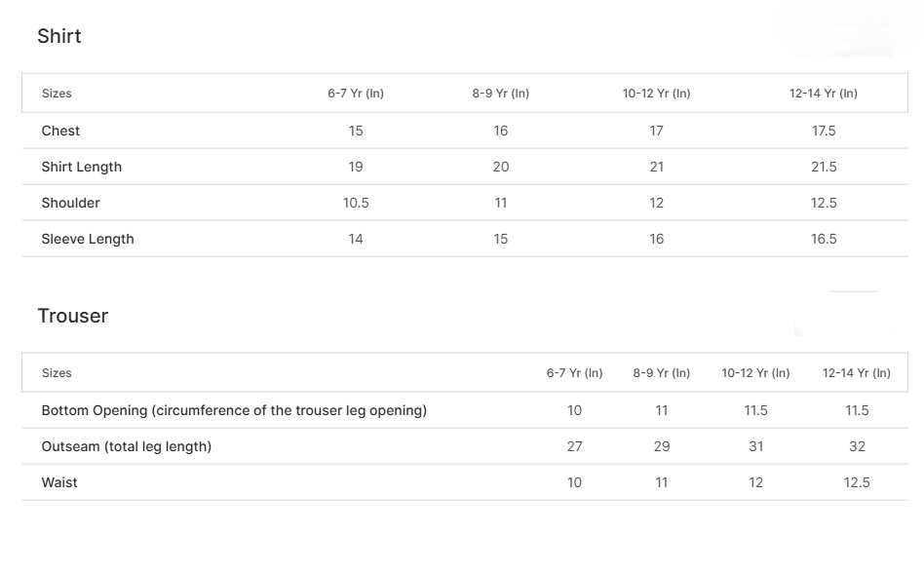Click the 10-12 Yr header in Trouser table
The height and width of the screenshot is (572, 924).
(755, 373)
